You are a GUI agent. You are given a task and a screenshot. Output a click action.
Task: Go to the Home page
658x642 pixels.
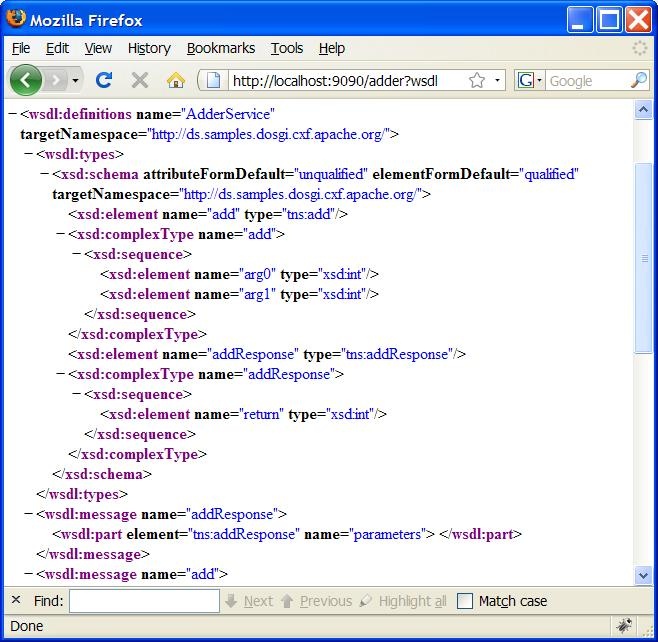pos(176,80)
